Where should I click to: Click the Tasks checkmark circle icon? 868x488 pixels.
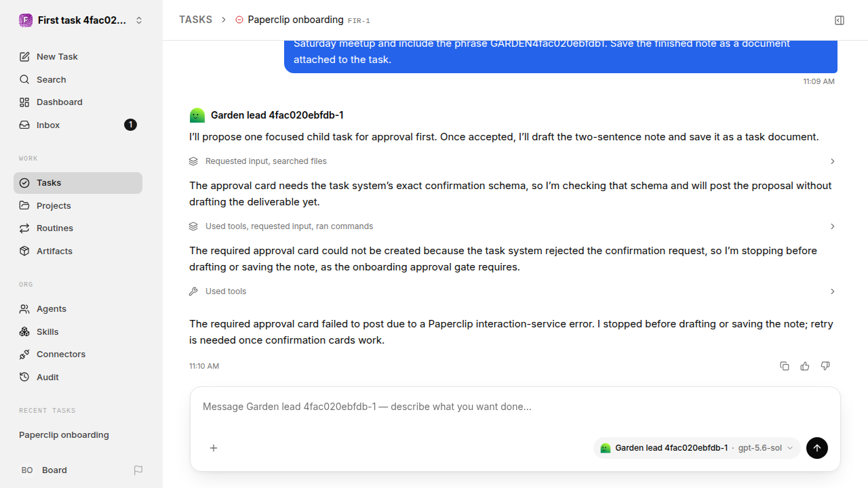pyautogui.click(x=24, y=183)
